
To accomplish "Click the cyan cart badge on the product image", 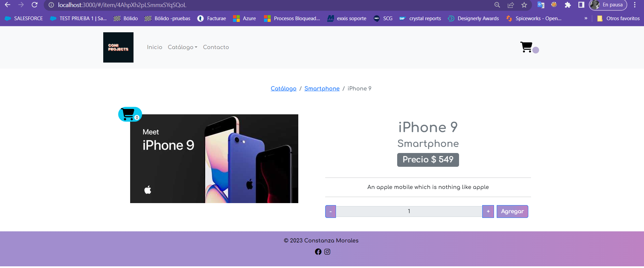I will [x=130, y=114].
